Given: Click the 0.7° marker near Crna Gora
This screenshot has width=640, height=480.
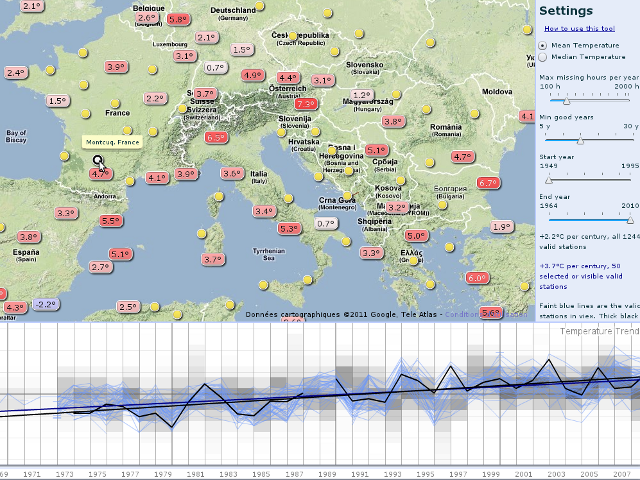Looking at the screenshot, I should pos(326,223).
